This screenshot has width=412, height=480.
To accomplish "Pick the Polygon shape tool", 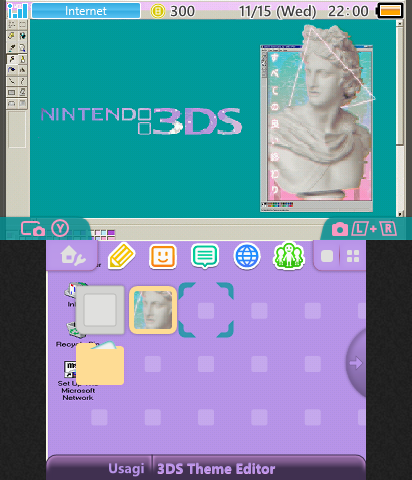I will (22, 92).
